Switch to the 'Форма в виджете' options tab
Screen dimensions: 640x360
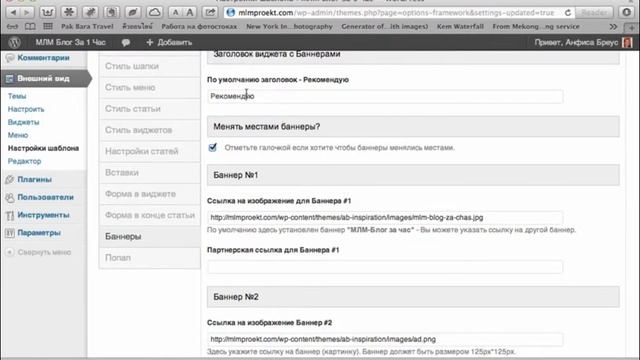[149, 193]
